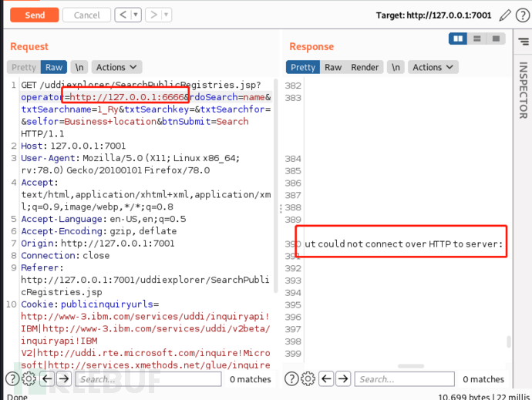Viewport: 532px width, 400px height.
Task: Expand the Request Actions dropdown
Action: pyautogui.click(x=116, y=67)
